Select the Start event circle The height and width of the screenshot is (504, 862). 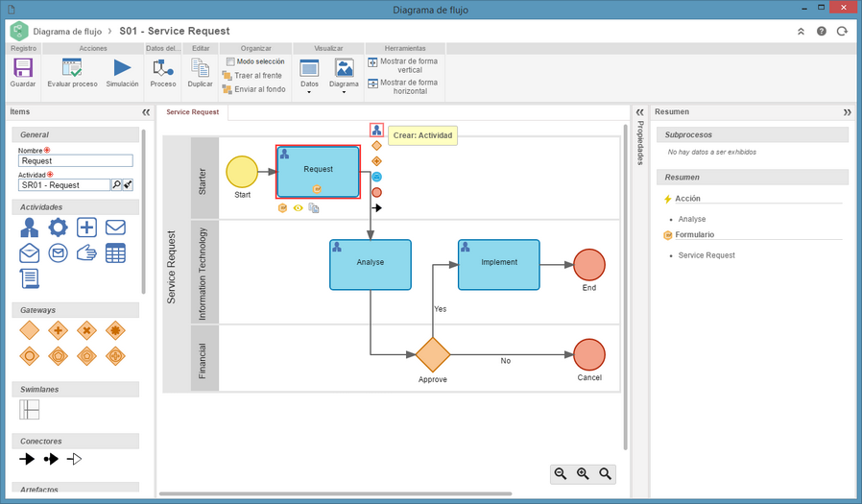[x=242, y=172]
